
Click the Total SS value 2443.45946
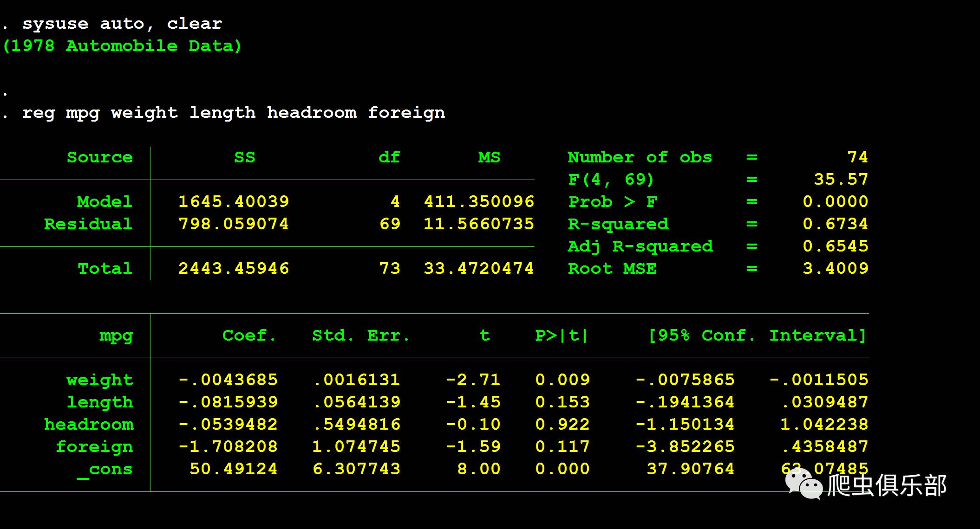coord(234,269)
